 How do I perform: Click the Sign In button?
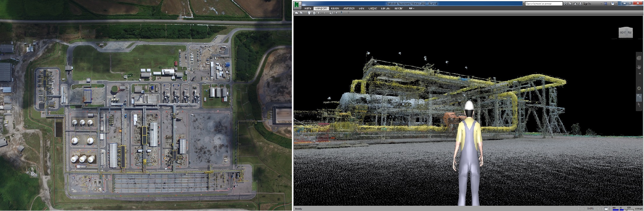coord(586,4)
